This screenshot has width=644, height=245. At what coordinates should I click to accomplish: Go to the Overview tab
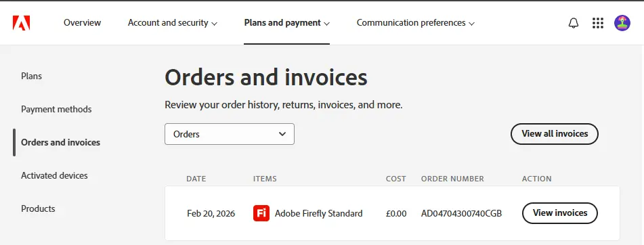tap(82, 23)
